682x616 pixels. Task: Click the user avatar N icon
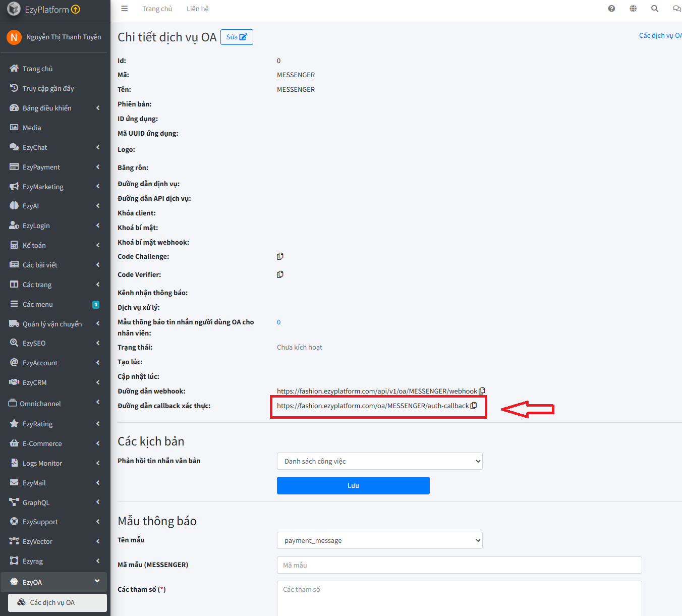(x=14, y=37)
